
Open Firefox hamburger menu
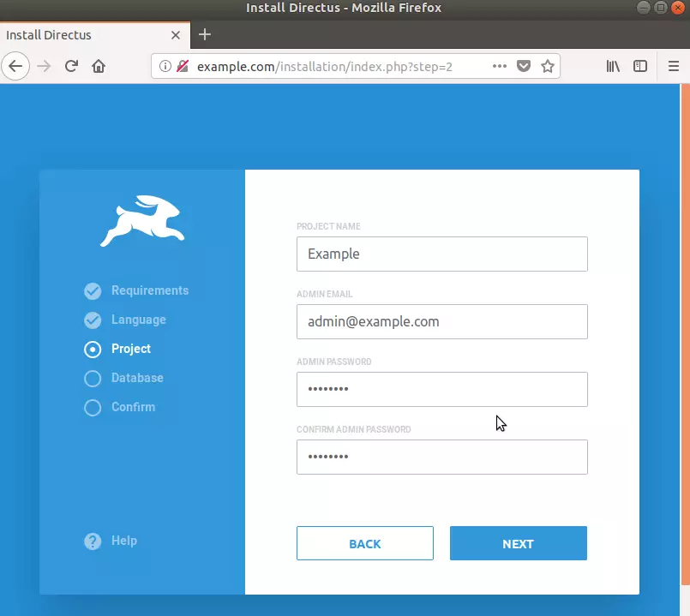tap(674, 67)
